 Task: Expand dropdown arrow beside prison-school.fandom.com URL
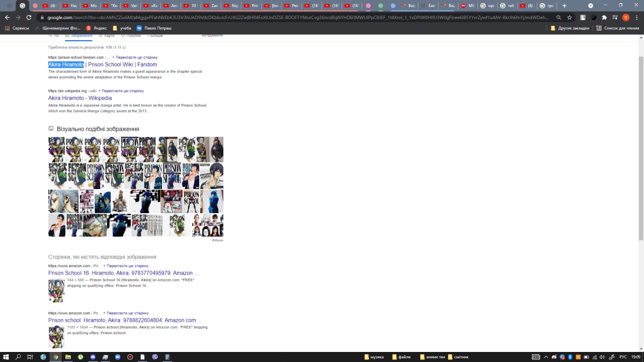coord(113,57)
